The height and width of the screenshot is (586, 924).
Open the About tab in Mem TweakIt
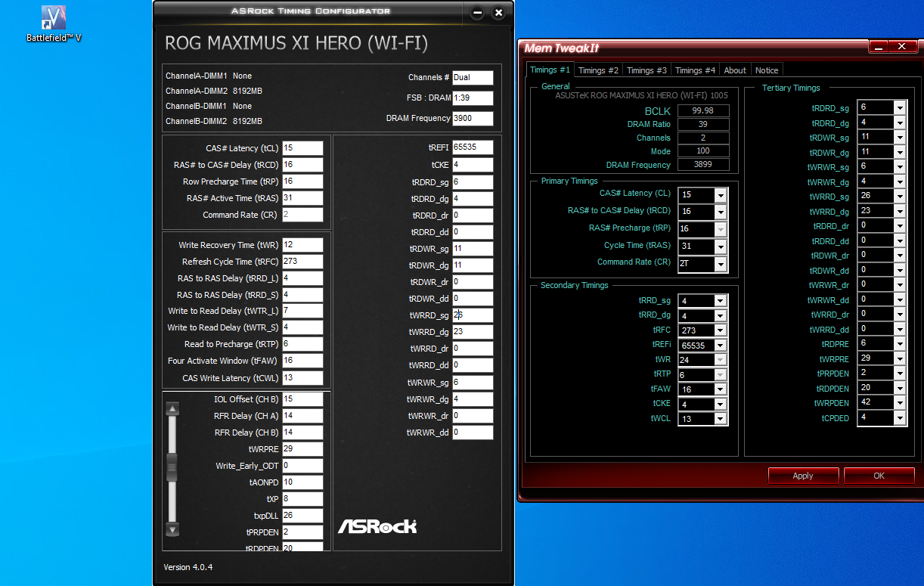(x=735, y=70)
